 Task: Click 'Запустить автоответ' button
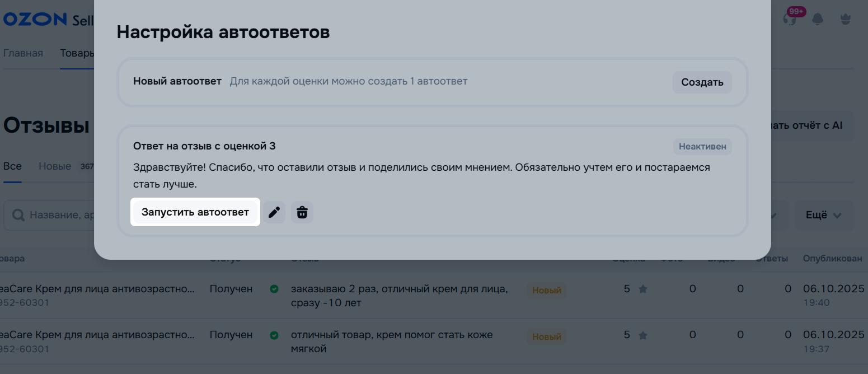tap(195, 212)
